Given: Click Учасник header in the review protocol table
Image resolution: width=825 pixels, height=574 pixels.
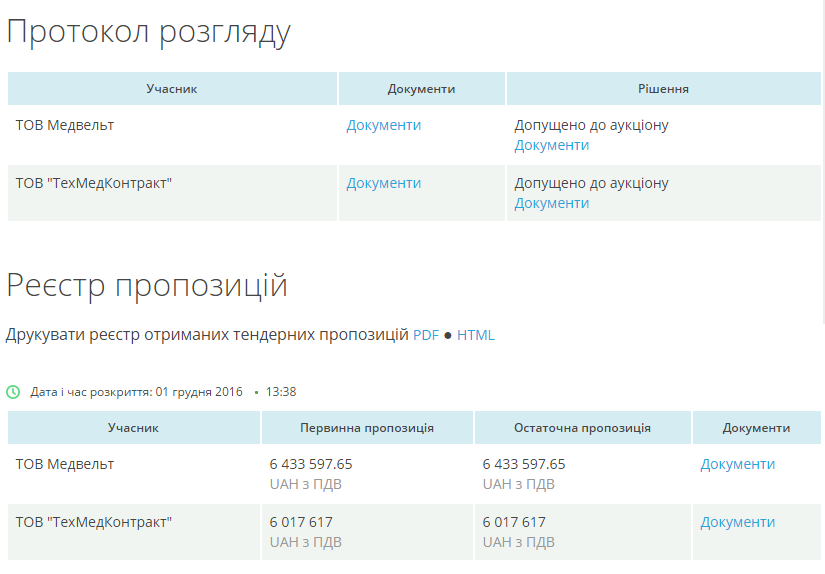Looking at the screenshot, I should pos(172,89).
